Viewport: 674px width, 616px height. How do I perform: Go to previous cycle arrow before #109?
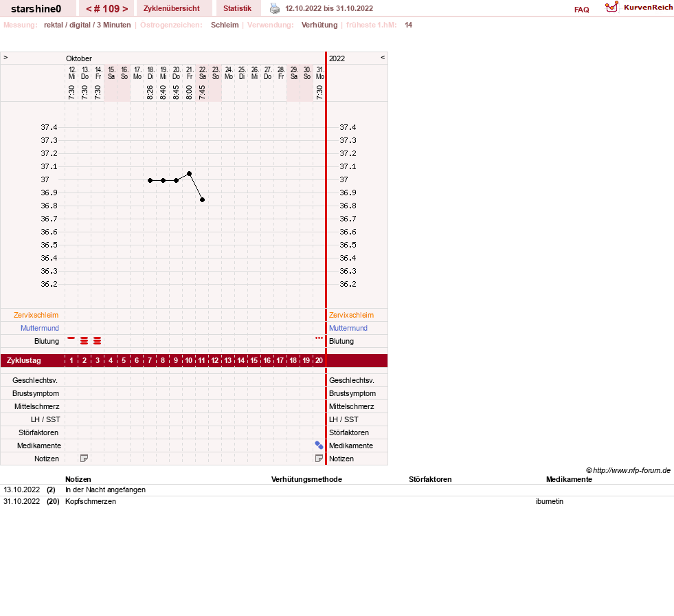89,9
